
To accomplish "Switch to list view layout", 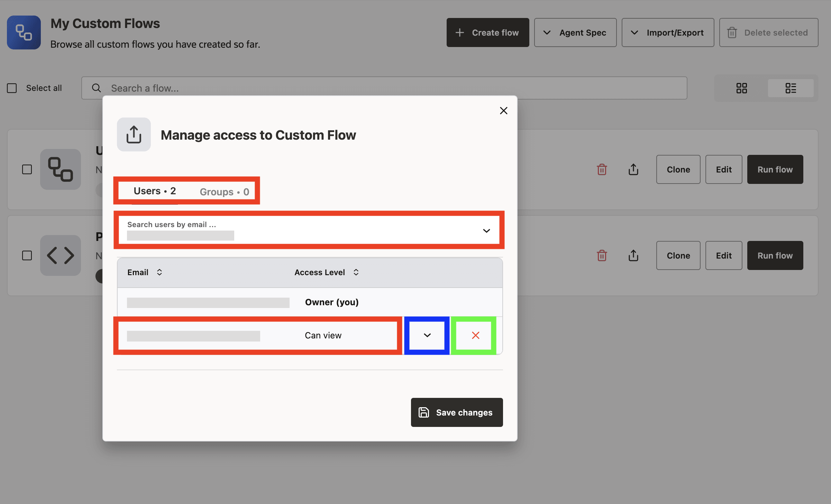I will pos(791,88).
